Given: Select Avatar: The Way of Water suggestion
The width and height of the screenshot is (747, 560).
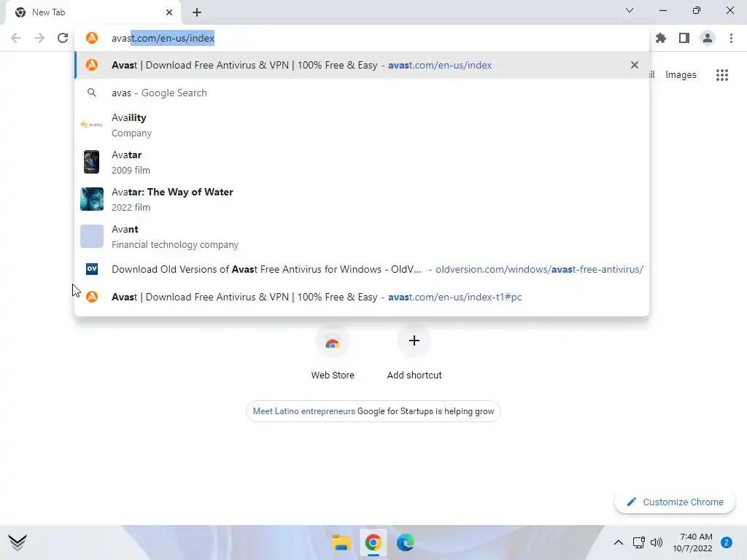Looking at the screenshot, I should click(x=362, y=199).
